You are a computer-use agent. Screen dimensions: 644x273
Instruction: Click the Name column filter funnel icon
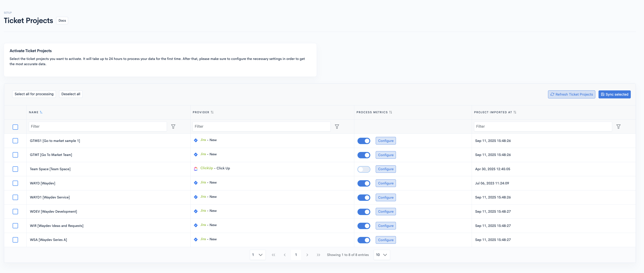pyautogui.click(x=173, y=126)
